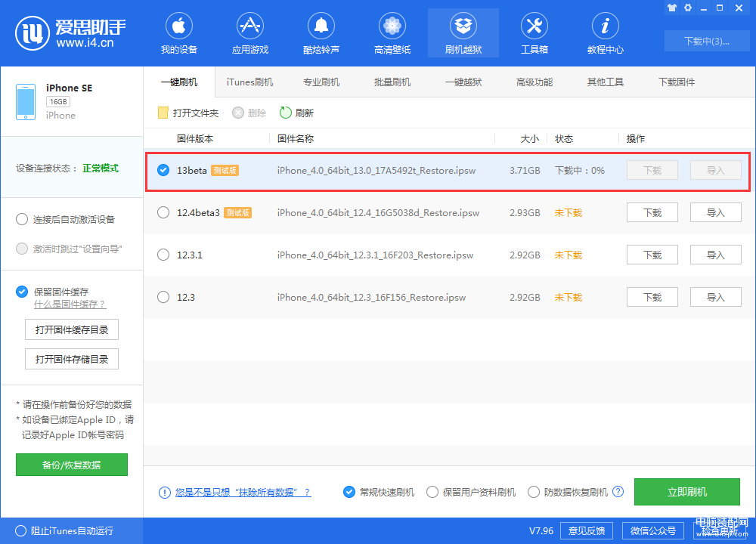
Task: Select the 12.4beta3 firmware radio button
Action: (x=163, y=212)
